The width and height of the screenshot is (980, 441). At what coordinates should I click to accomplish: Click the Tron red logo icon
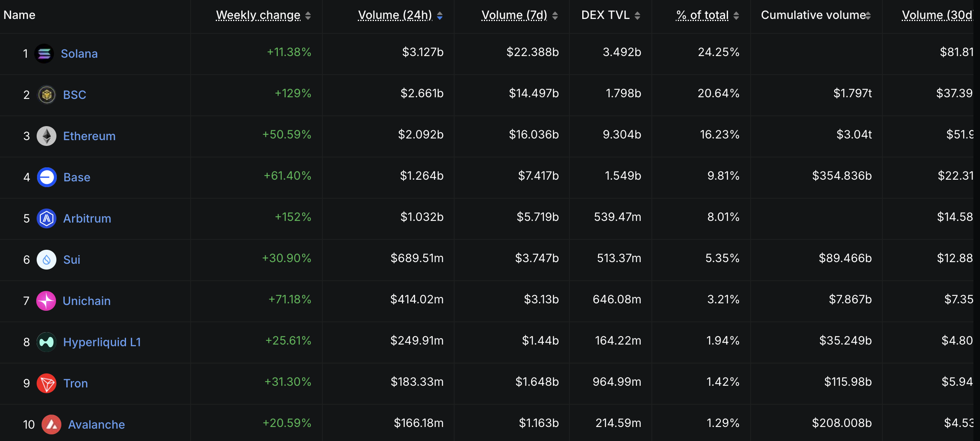click(47, 383)
